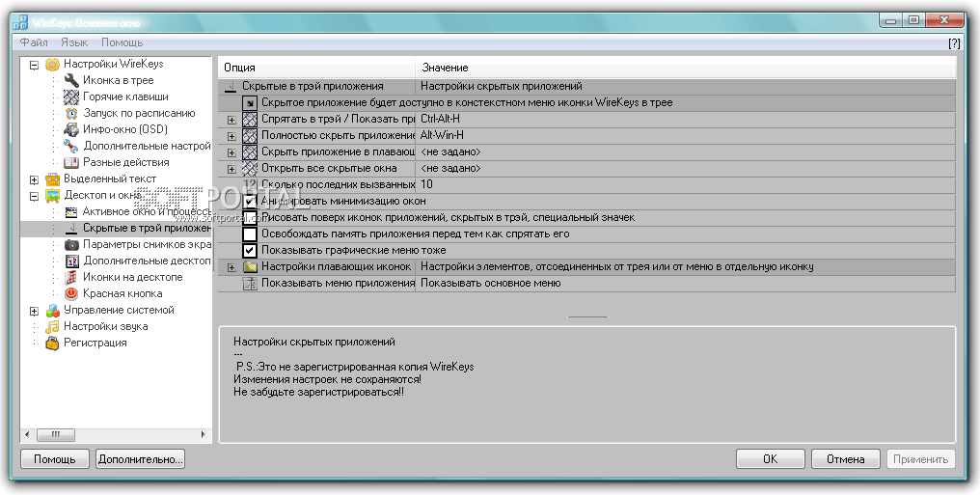
Task: Enable Освобождать память приложения checkbox
Action: point(250,234)
